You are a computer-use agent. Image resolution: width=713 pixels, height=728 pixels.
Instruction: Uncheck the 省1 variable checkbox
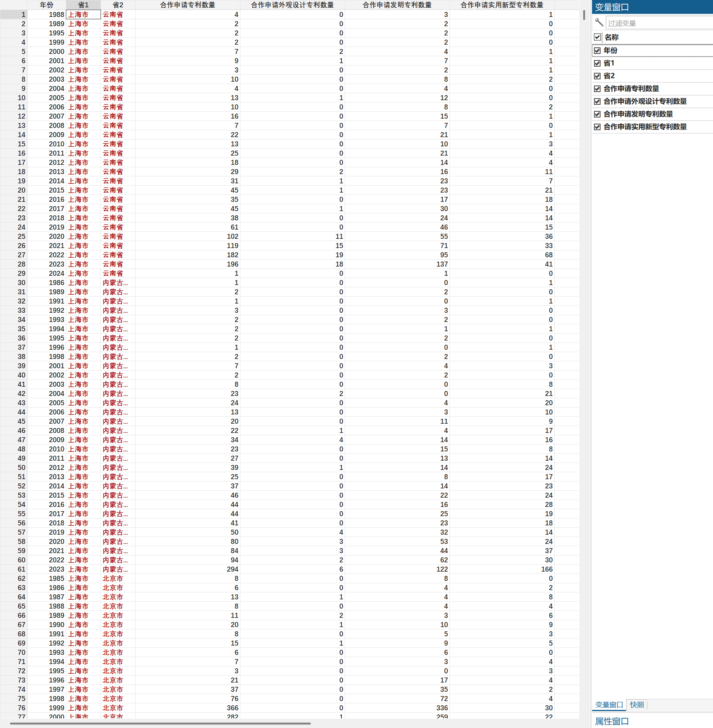pyautogui.click(x=597, y=63)
